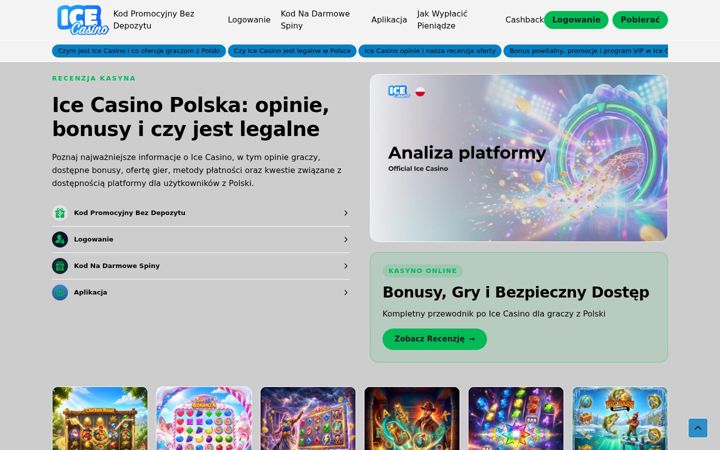The image size is (720, 450).
Task: Open the chevron on the Logowanie list row
Action: [346, 240]
